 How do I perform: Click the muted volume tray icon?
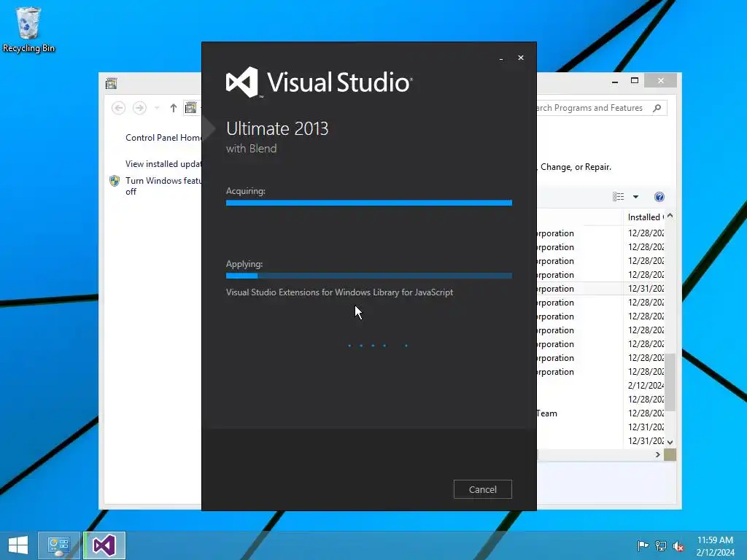(678, 545)
